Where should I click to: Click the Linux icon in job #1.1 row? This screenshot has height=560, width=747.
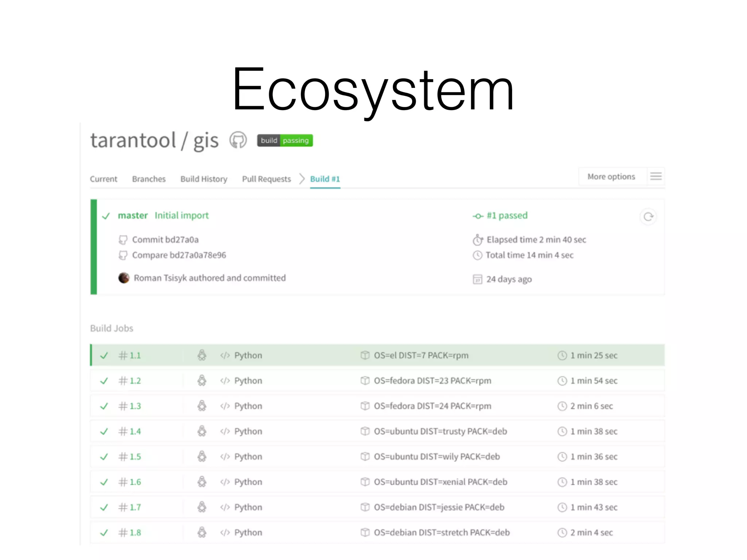click(x=202, y=355)
